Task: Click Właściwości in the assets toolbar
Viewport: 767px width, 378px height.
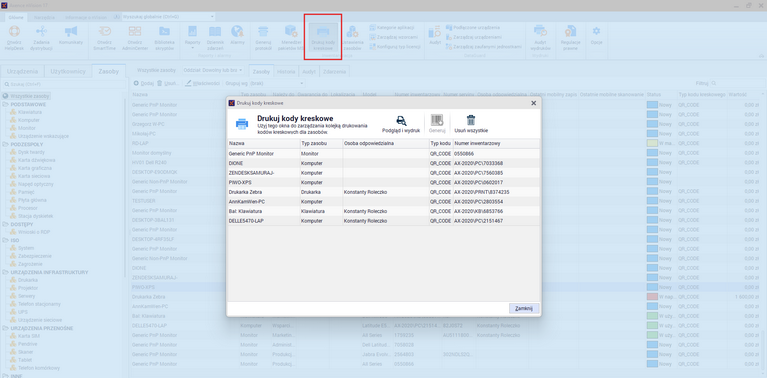Action: (202, 83)
